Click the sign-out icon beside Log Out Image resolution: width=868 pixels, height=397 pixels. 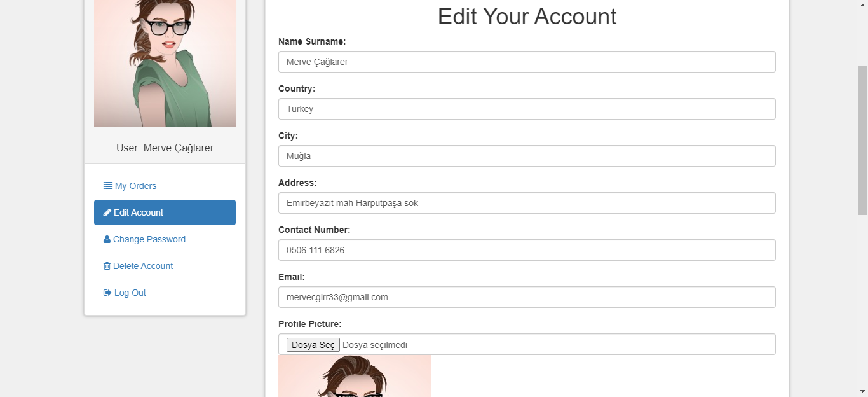click(x=107, y=292)
